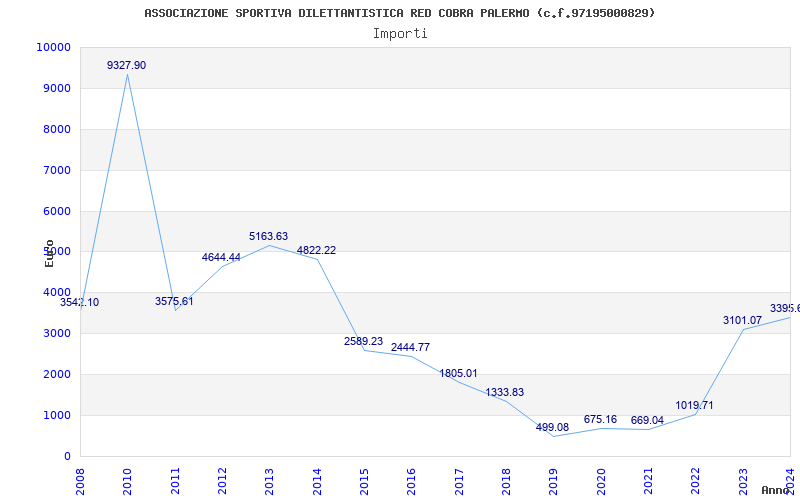Click the 9327.90 data label
The width and height of the screenshot is (800, 500).
click(127, 65)
